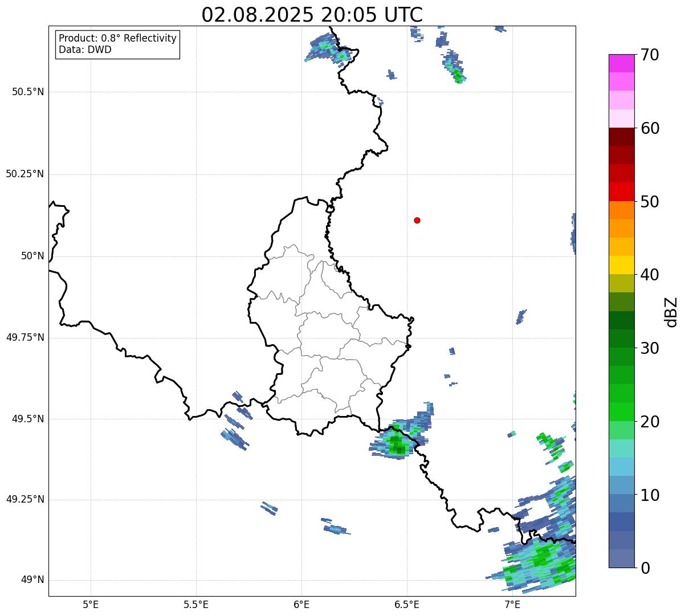The height and width of the screenshot is (616, 685).
Task: Click the 50.5°N latitude label
Action: coord(28,92)
